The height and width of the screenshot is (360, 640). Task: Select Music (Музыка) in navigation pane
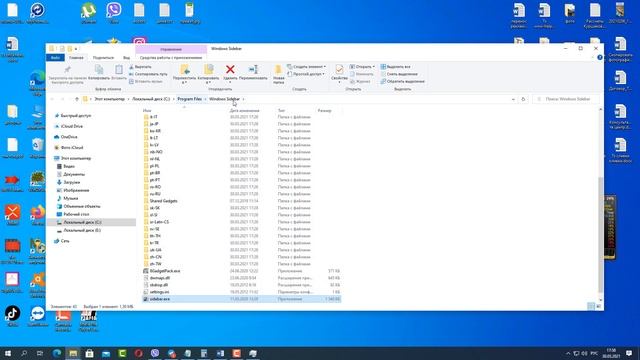(70, 198)
